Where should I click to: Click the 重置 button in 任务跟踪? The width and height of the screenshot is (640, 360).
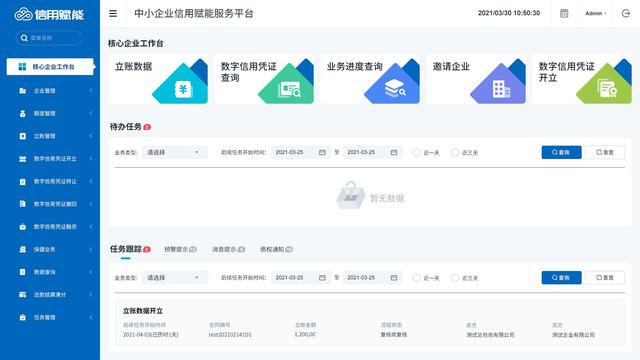coord(605,278)
